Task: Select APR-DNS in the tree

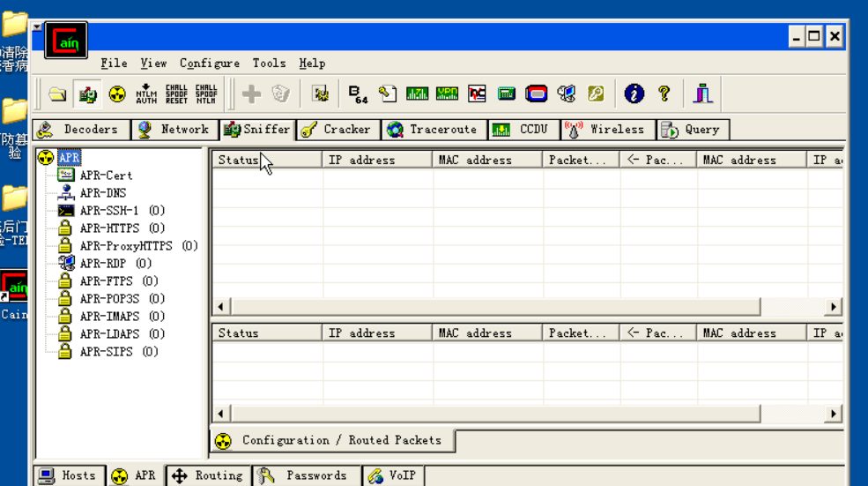Action: (103, 193)
